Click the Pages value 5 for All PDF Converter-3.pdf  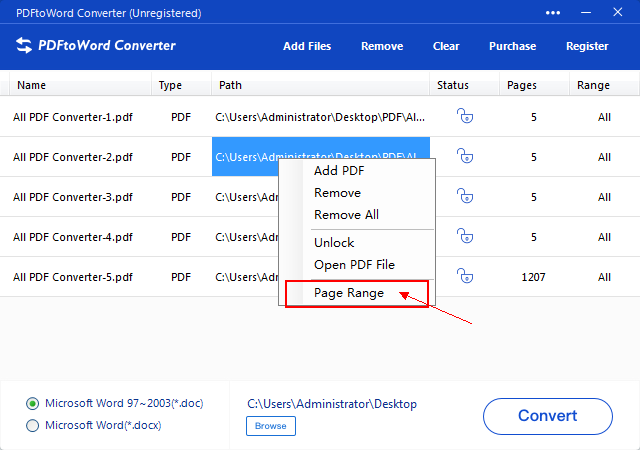533,198
